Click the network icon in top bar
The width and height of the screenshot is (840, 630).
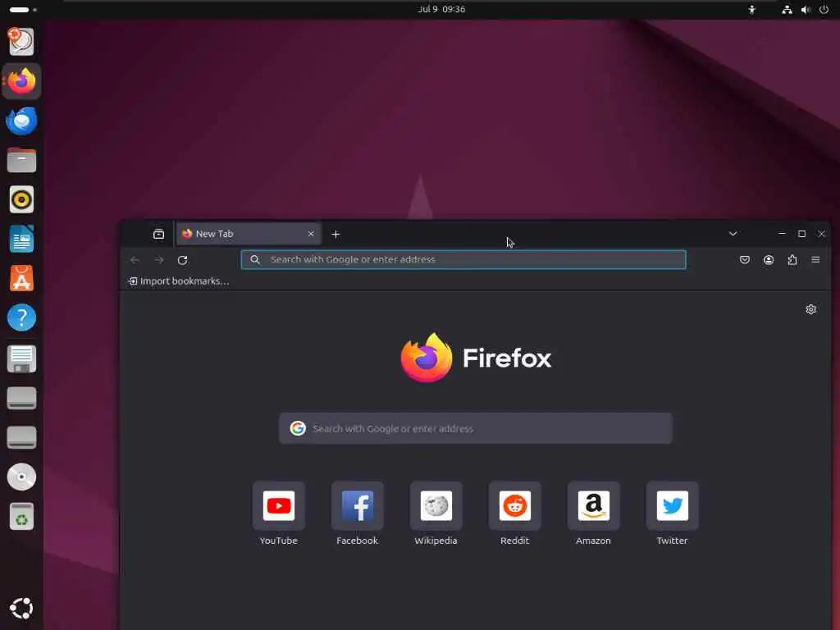tap(787, 9)
